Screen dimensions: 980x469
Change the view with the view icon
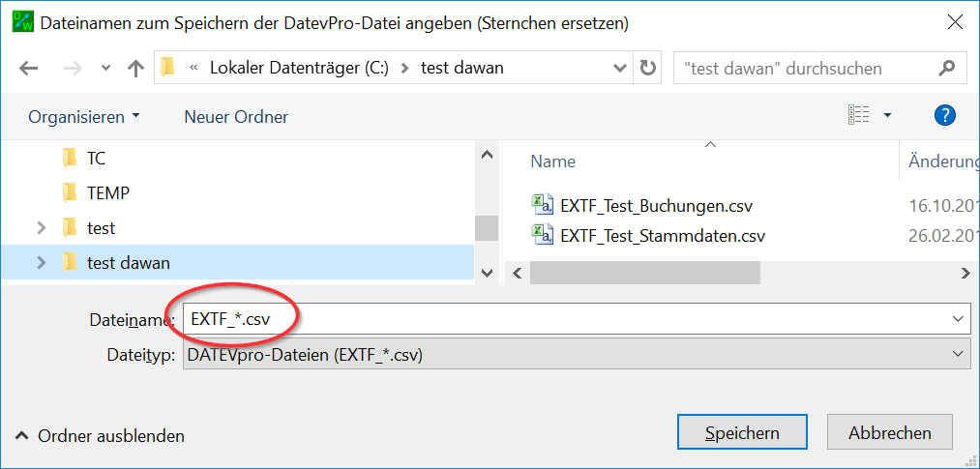pos(859,115)
